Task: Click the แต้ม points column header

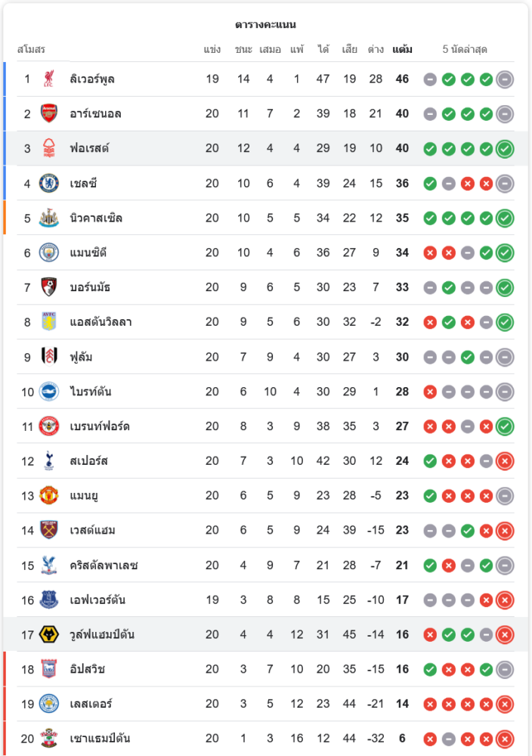Action: (402, 50)
